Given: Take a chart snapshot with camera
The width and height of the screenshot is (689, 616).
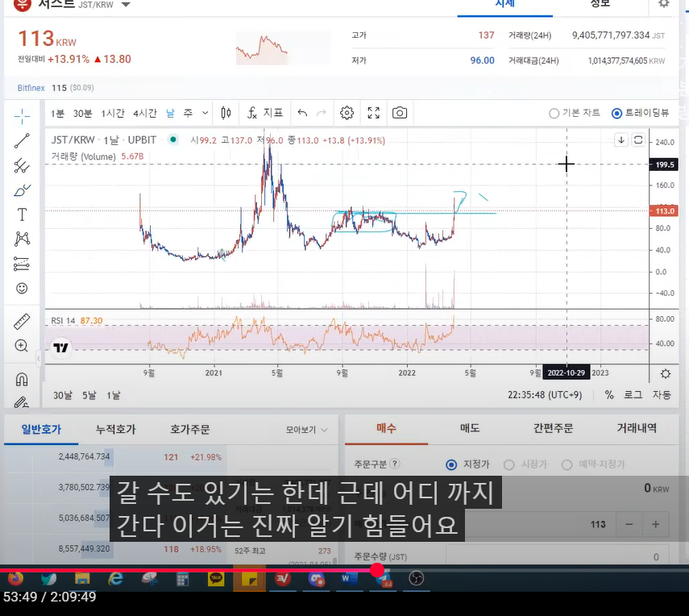Looking at the screenshot, I should [x=400, y=113].
